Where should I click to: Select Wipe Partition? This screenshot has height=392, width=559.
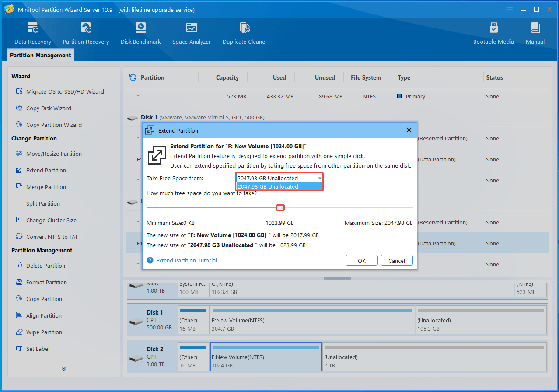(x=39, y=332)
